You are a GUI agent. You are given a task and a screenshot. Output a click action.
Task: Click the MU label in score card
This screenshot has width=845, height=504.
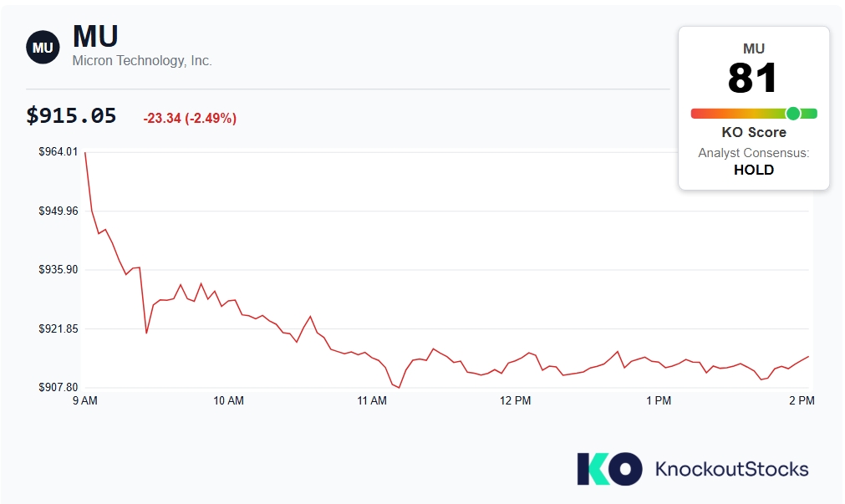tap(754, 48)
